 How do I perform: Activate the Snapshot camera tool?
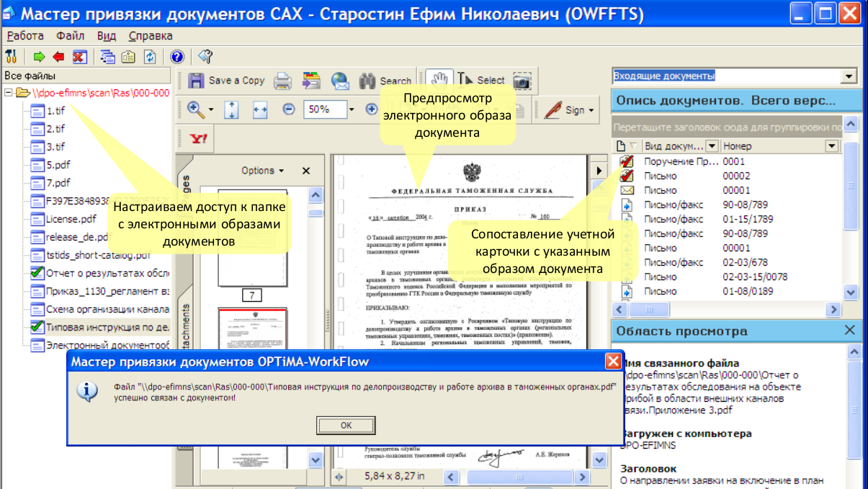point(522,81)
